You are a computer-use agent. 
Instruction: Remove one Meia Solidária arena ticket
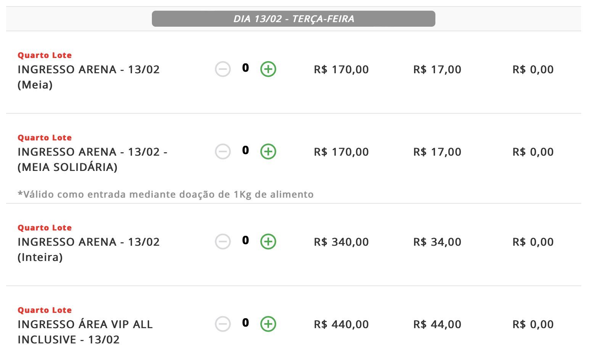(x=223, y=152)
